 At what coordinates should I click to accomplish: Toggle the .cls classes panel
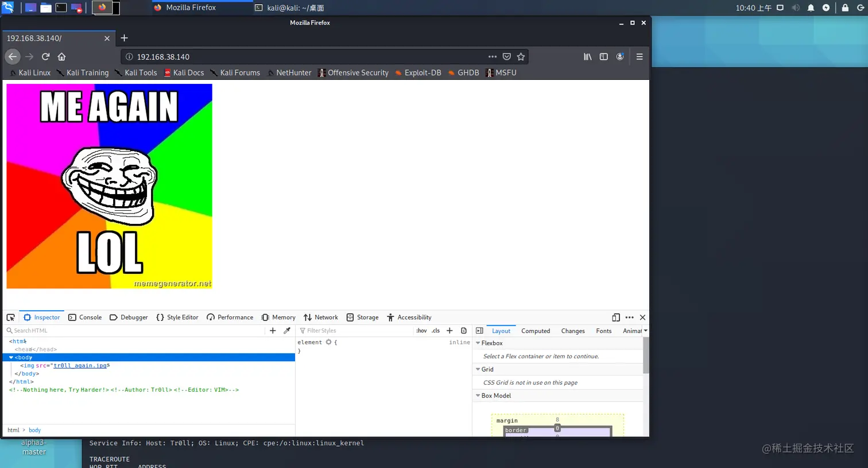point(436,330)
